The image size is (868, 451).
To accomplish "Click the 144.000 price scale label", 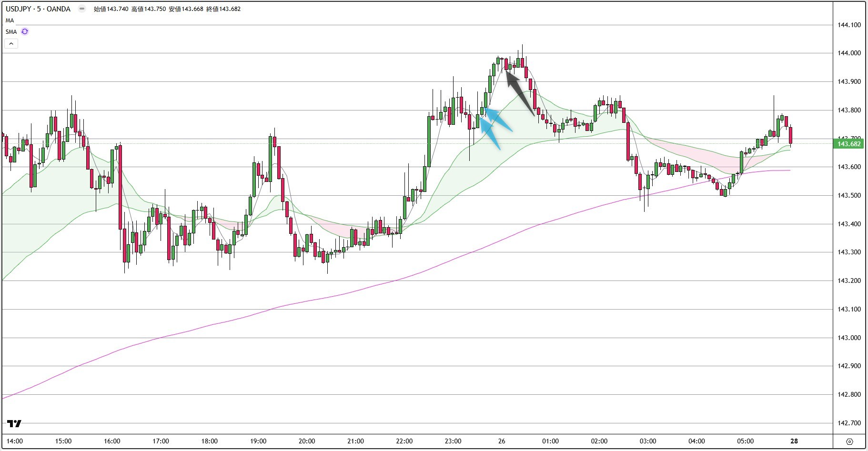I will [849, 53].
